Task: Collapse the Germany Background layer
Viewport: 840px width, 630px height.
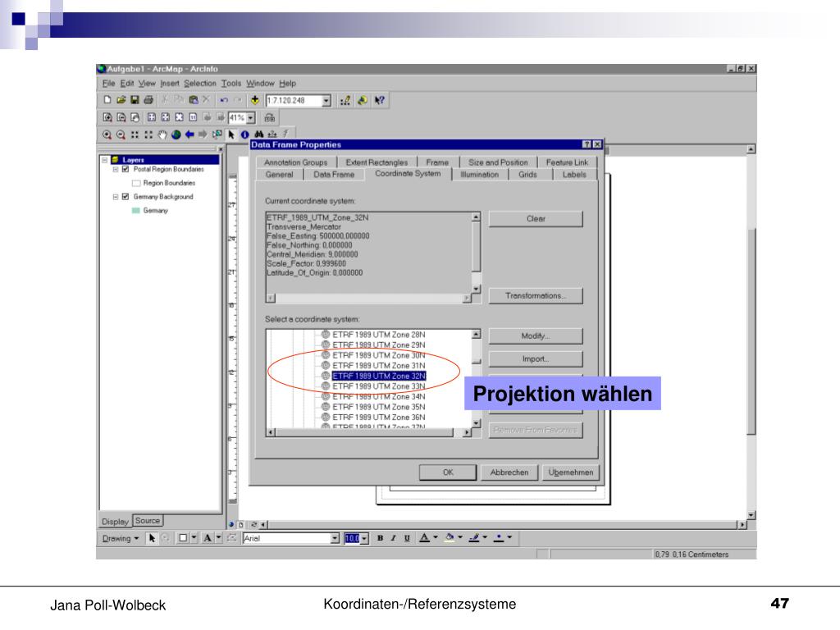Action: 115,197
